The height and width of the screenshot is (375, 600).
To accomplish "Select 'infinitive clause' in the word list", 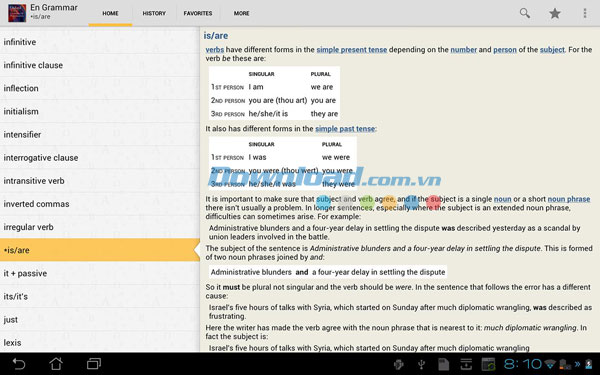I will (x=100, y=65).
